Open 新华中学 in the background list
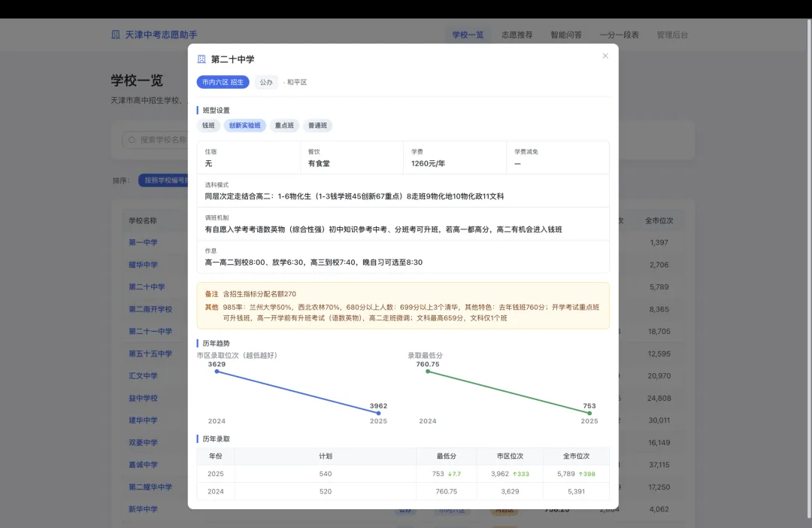Image resolution: width=812 pixels, height=528 pixels. 143,509
